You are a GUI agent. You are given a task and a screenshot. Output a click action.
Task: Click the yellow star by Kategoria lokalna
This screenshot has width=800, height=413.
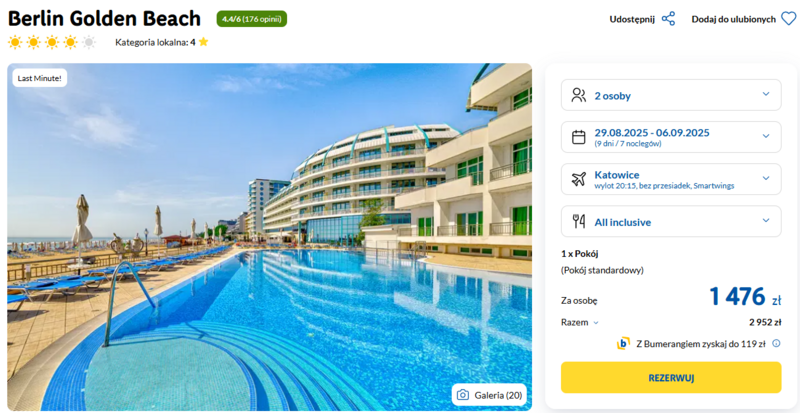[204, 42]
